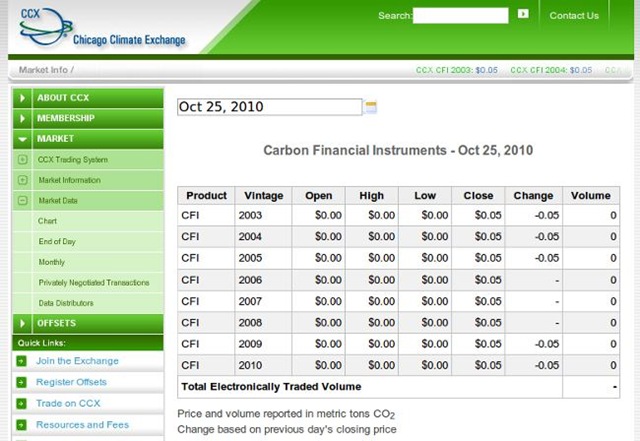Click Chicago Climate Exchange title
Viewport: 640px width, 441px height.
click(129, 40)
